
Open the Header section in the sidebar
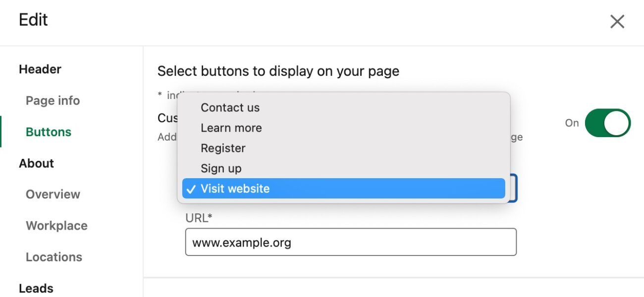pyautogui.click(x=40, y=69)
